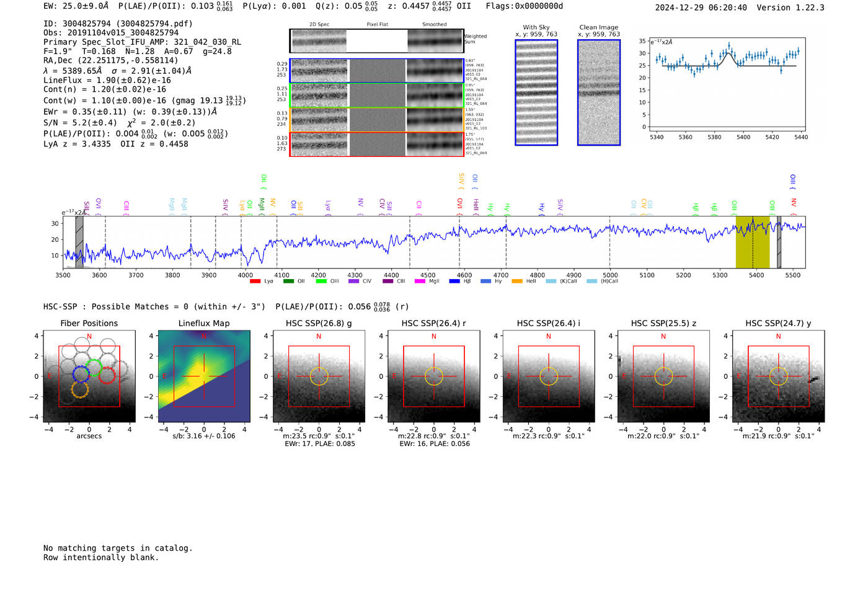This screenshot has height=591, width=868.
Task: Click the Hβ blue legend swatch
Action: tap(454, 282)
